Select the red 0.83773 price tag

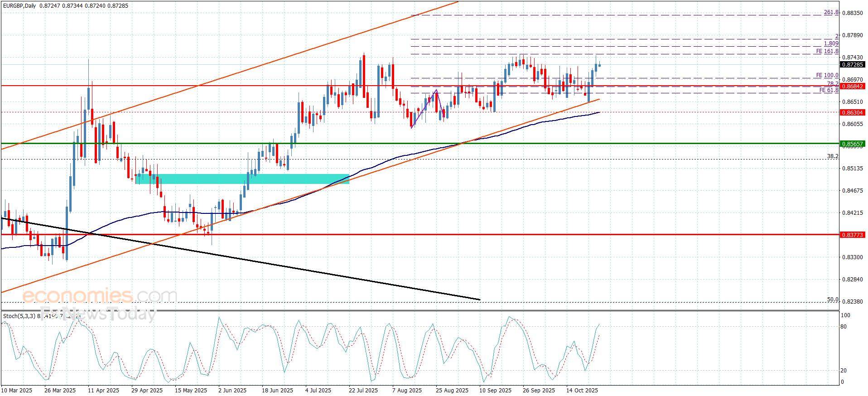point(853,235)
